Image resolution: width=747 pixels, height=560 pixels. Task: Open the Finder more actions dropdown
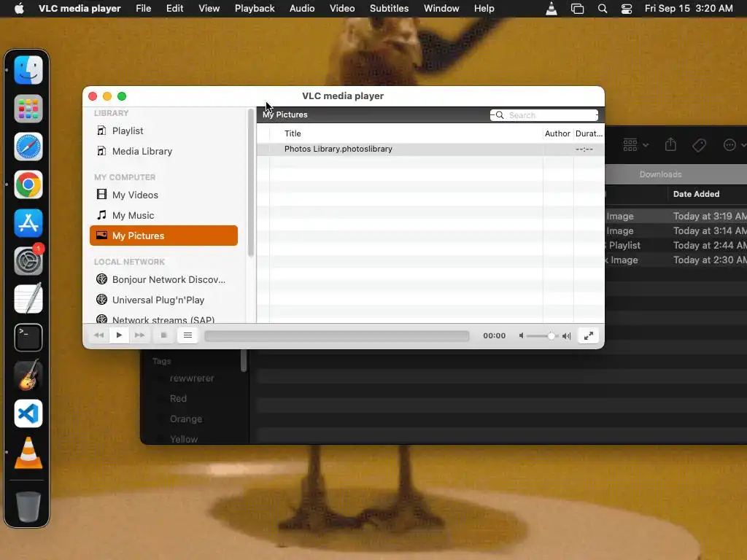[734, 145]
